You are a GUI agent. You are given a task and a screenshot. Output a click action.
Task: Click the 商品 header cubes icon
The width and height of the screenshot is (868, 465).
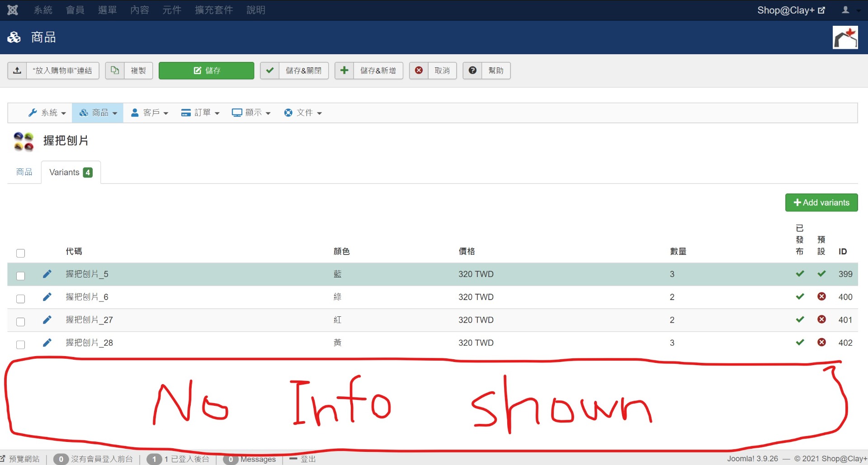pos(14,37)
